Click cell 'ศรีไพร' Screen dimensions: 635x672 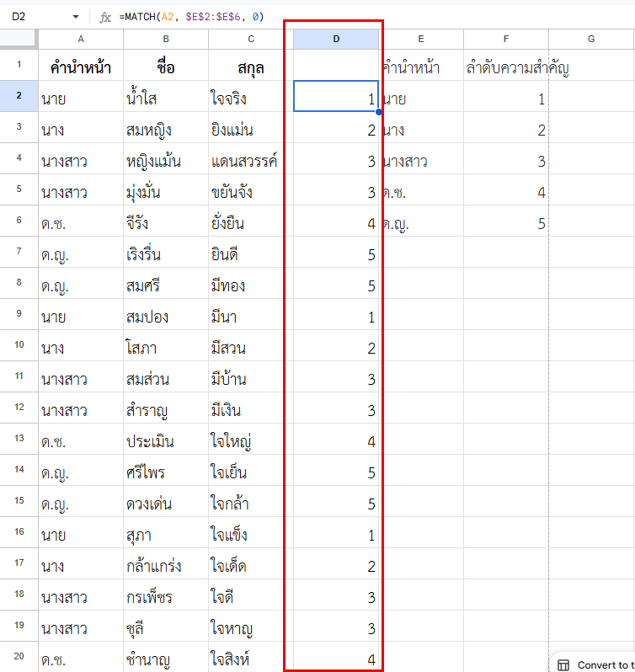click(x=166, y=470)
